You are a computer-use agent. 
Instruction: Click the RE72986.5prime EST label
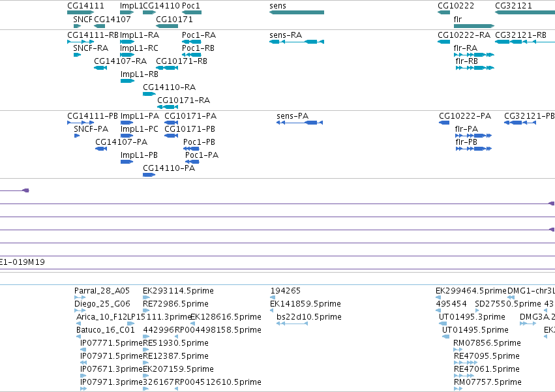[x=175, y=304]
